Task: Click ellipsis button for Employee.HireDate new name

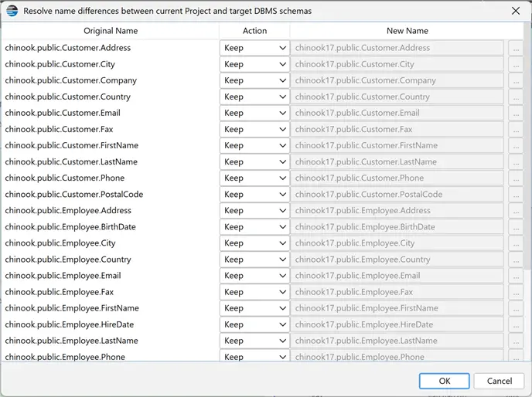Action: (516, 324)
